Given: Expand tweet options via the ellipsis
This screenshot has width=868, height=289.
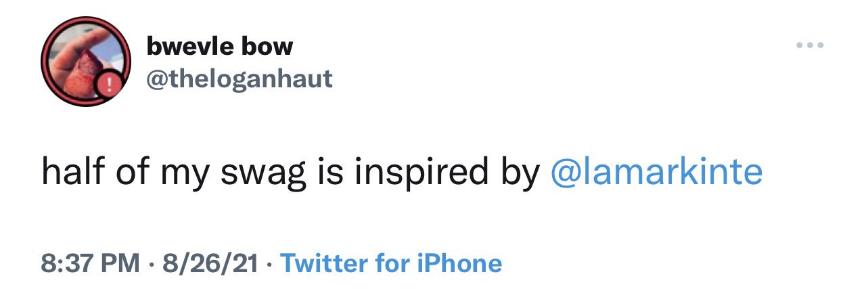Looking at the screenshot, I should click(x=810, y=45).
